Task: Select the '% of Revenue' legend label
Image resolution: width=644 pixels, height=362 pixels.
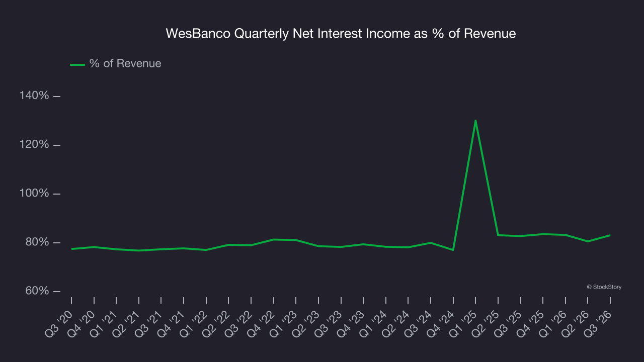Action: click(x=125, y=63)
